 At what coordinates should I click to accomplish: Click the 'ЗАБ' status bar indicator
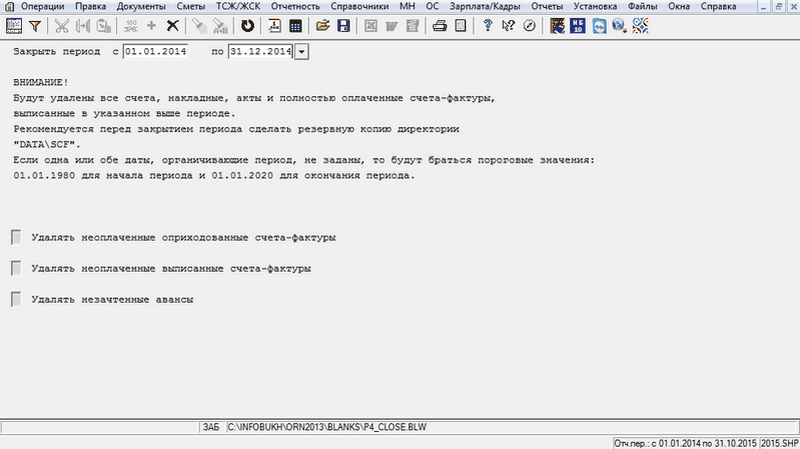coord(211,427)
